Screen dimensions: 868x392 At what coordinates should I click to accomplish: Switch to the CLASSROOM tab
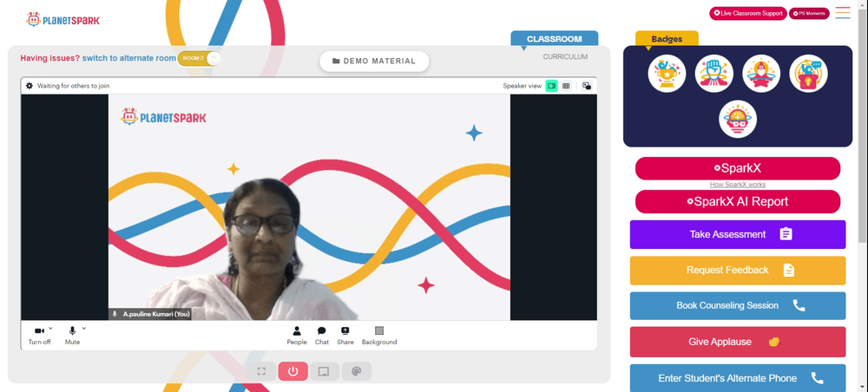[554, 39]
